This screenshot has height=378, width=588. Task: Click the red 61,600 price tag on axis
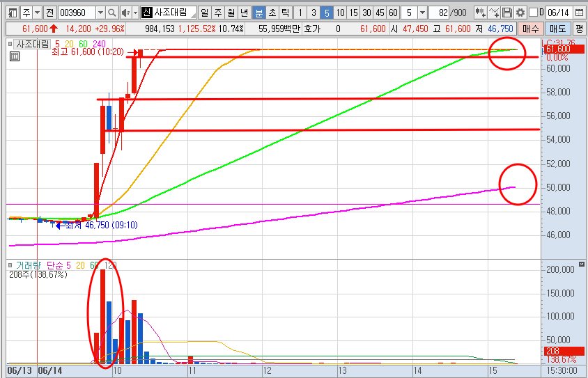click(x=564, y=49)
